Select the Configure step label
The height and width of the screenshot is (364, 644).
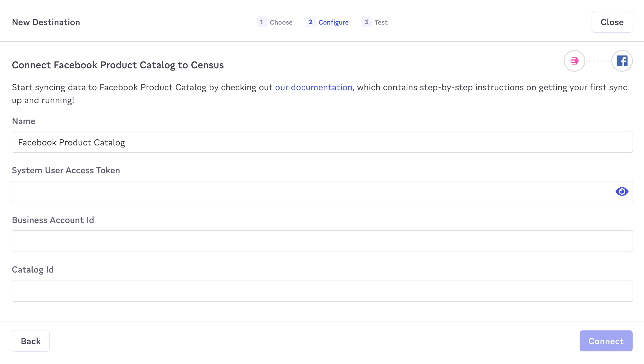(333, 22)
